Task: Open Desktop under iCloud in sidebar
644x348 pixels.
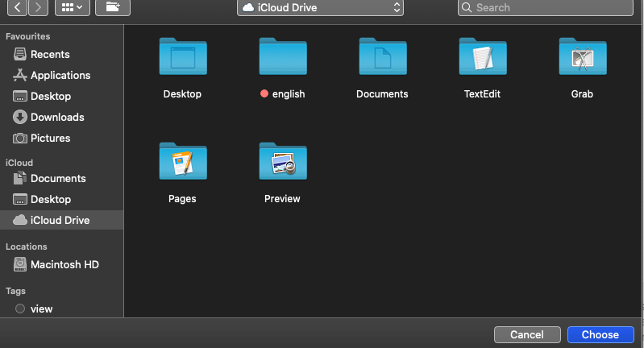Action: click(x=61, y=199)
